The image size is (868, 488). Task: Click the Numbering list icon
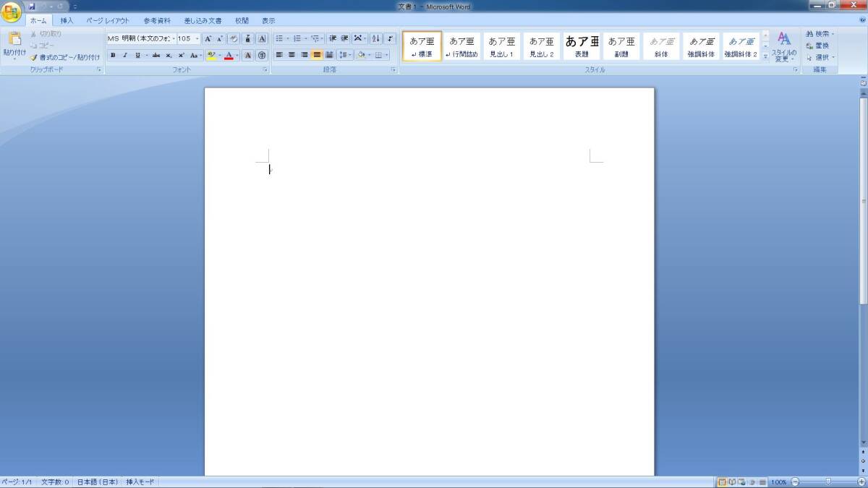pos(297,38)
